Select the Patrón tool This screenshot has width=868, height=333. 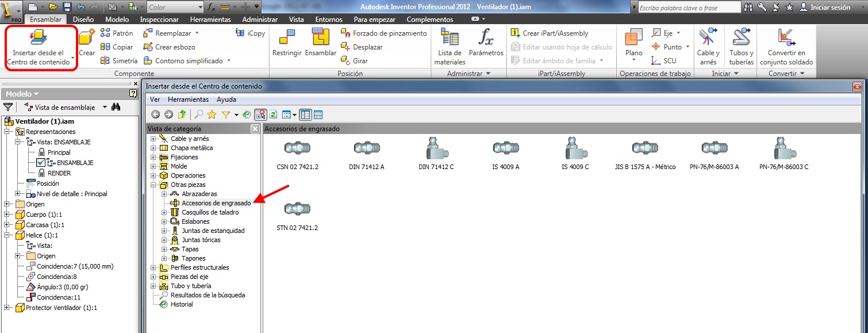pyautogui.click(x=117, y=33)
